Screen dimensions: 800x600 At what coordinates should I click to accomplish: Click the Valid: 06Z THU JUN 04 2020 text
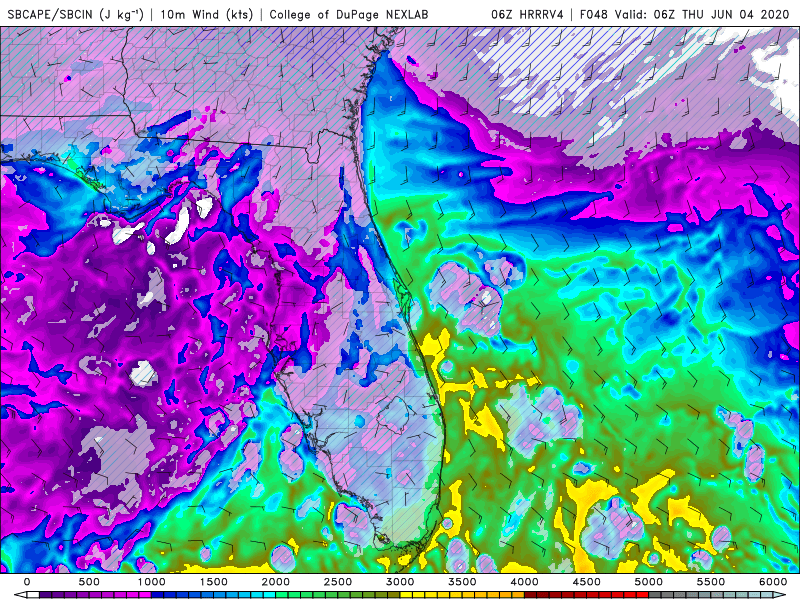pyautogui.click(x=702, y=14)
